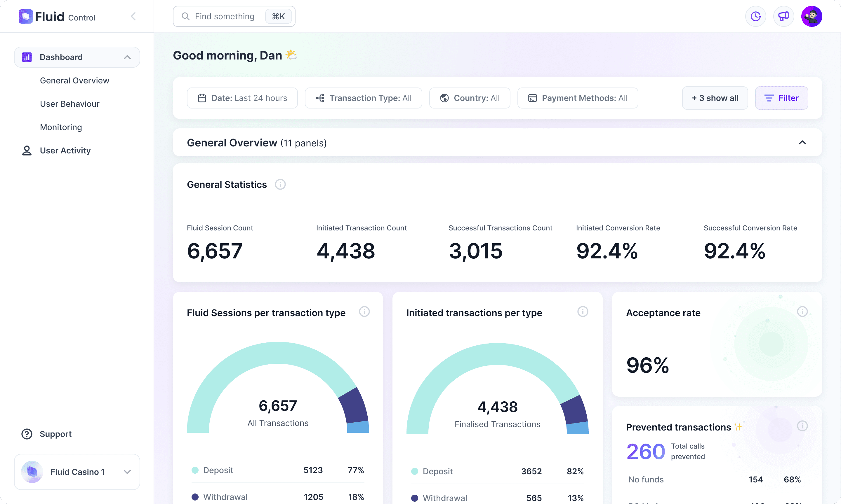This screenshot has height=504, width=841.
Task: Click the Support question mark icon
Action: (27, 434)
